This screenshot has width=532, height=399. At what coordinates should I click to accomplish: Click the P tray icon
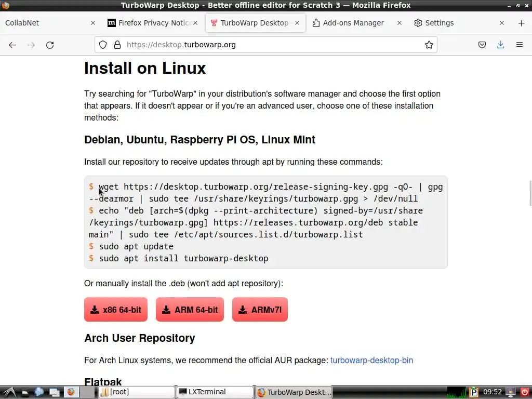[473, 392]
